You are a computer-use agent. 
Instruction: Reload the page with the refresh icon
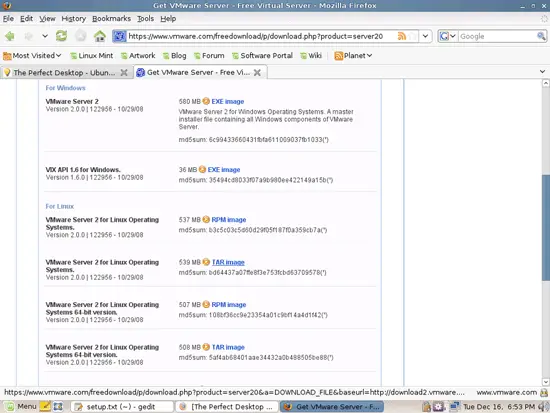click(61, 36)
